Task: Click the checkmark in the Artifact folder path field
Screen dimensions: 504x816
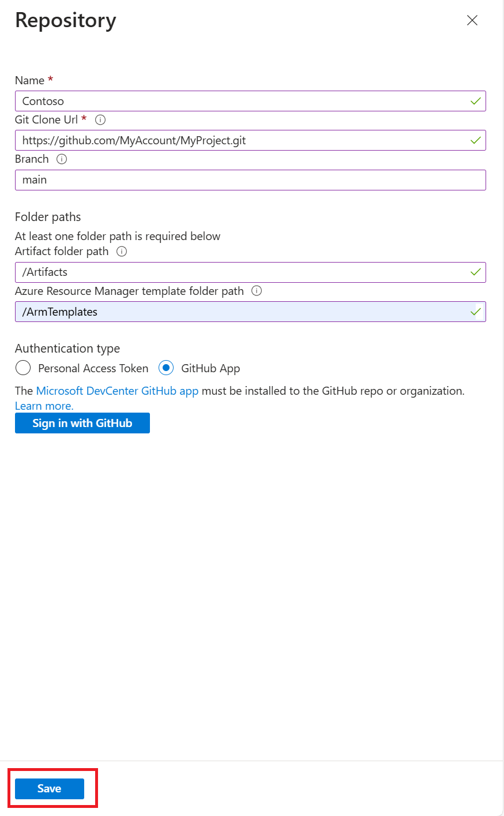Action: coord(475,272)
